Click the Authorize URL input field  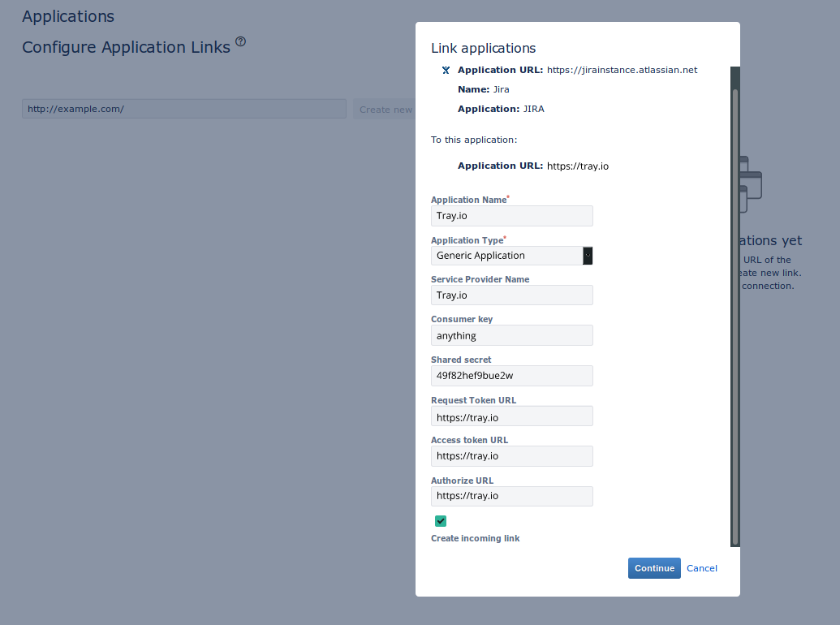[511, 497]
